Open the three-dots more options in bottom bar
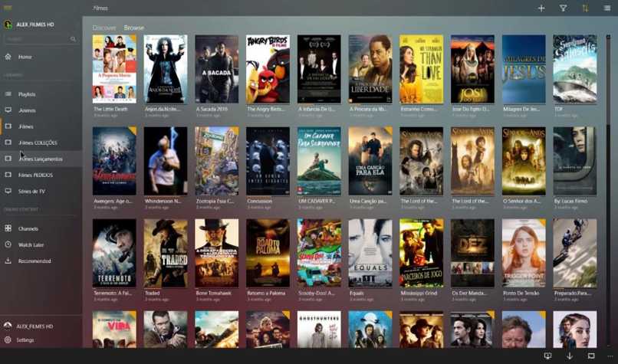The height and width of the screenshot is (364, 618). tap(610, 356)
